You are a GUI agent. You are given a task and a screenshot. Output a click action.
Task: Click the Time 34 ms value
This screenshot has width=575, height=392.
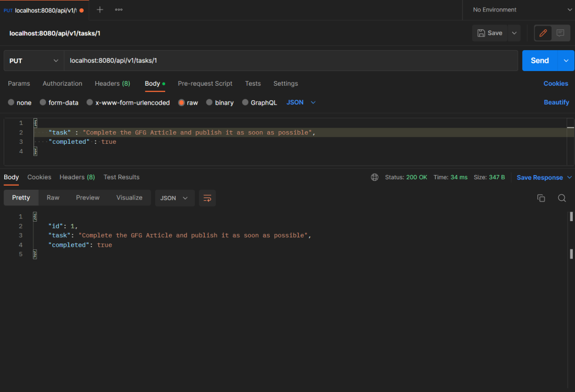point(459,178)
